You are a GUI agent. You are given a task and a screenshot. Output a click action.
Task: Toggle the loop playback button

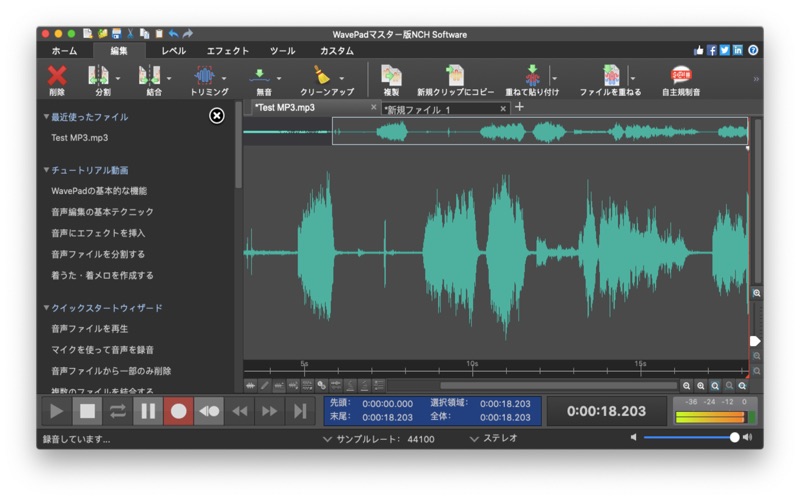coord(117,411)
